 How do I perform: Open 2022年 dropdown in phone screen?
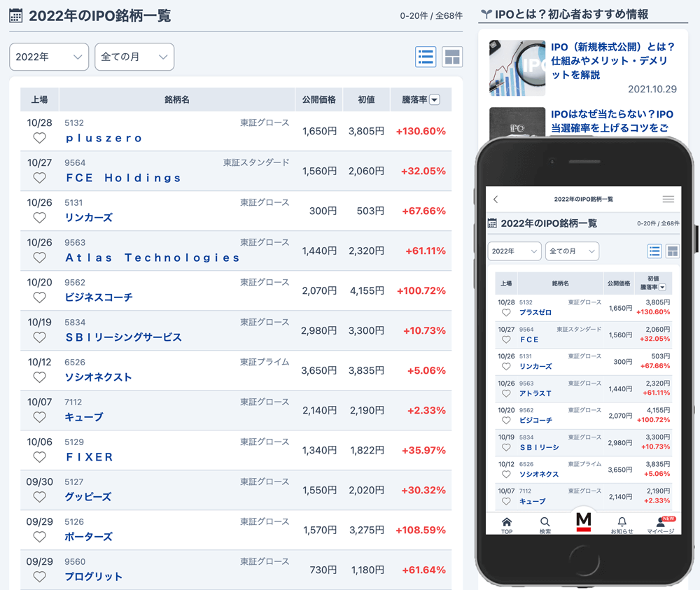(x=514, y=251)
